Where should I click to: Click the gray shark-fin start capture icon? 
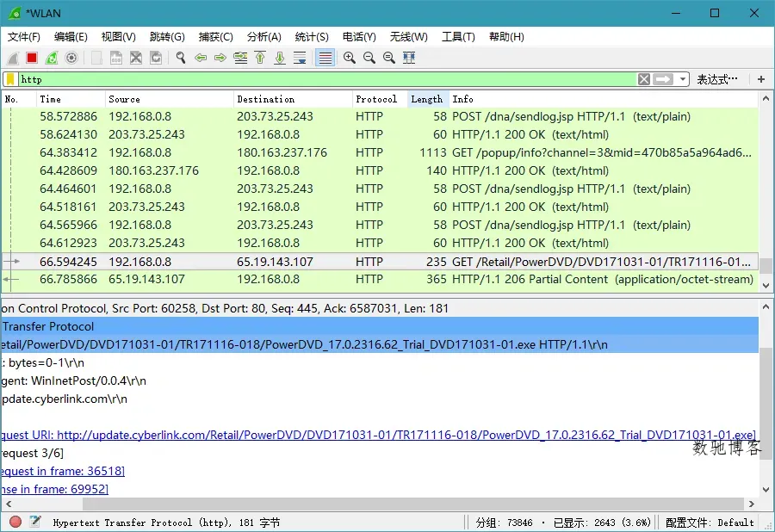(13, 58)
